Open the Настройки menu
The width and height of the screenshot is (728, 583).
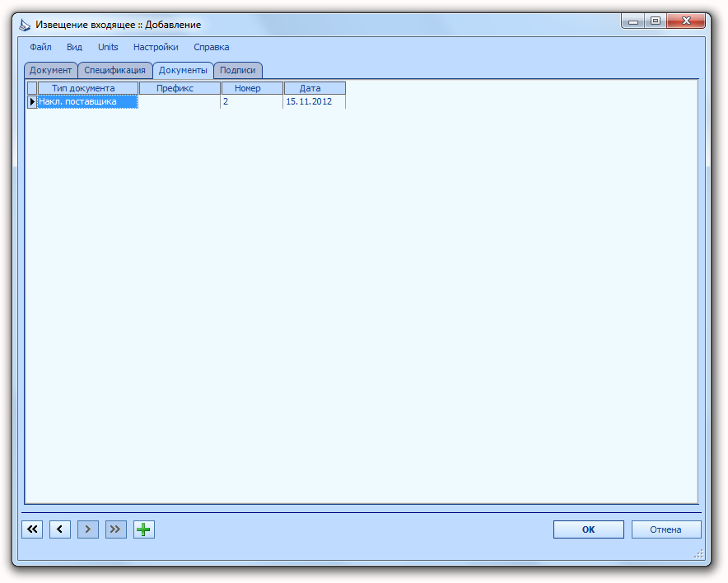(x=156, y=47)
